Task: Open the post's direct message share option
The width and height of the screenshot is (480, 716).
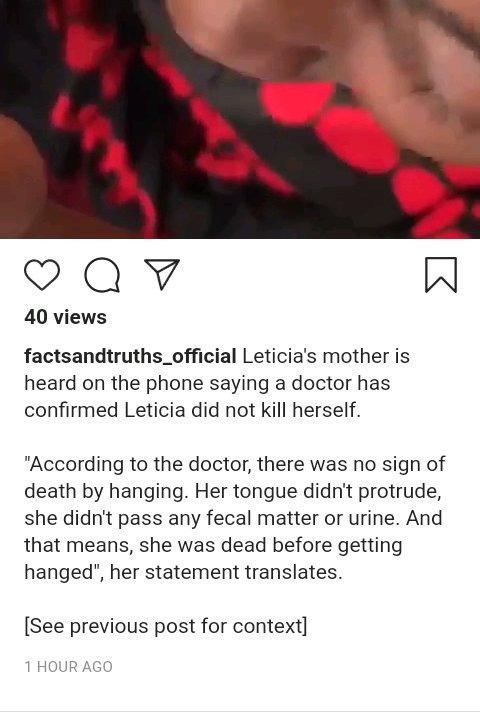Action: tap(162, 274)
